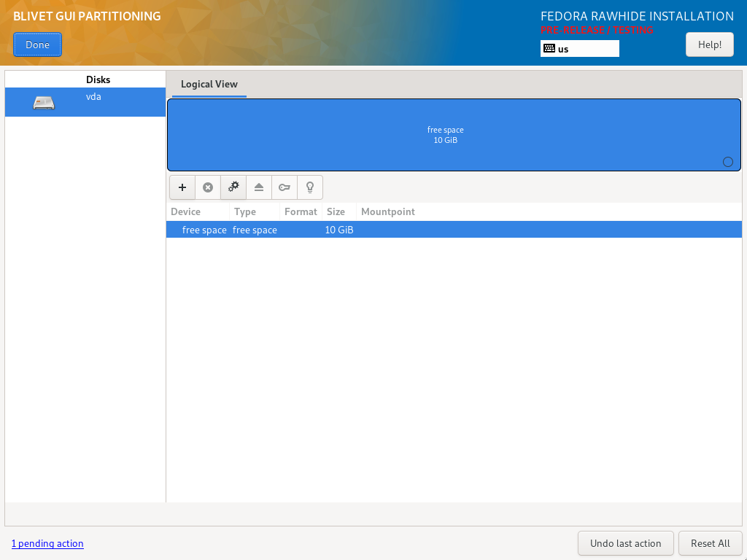Click the Size column header
Viewport: 747px width, 560px height.
click(338, 212)
